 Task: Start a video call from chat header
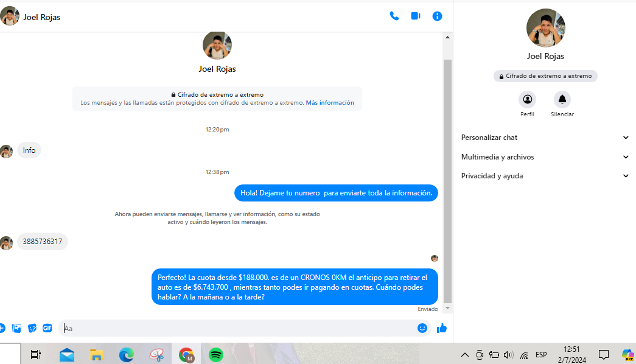(x=416, y=16)
